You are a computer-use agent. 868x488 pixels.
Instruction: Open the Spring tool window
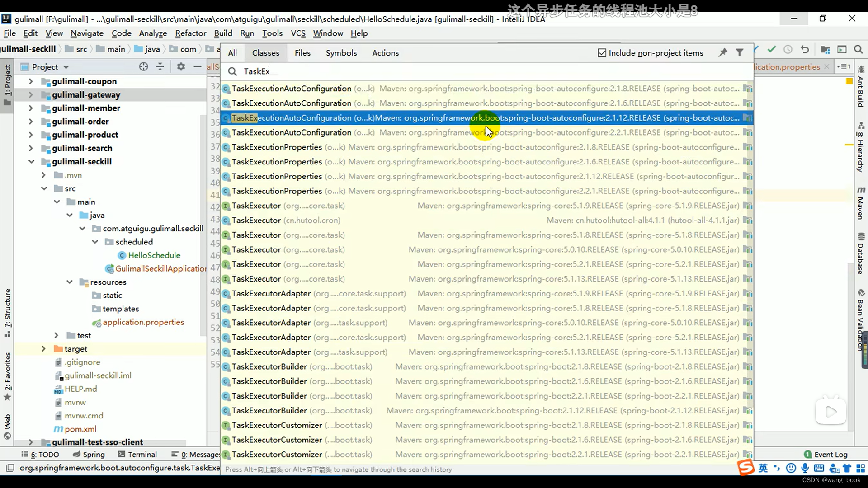click(x=89, y=455)
